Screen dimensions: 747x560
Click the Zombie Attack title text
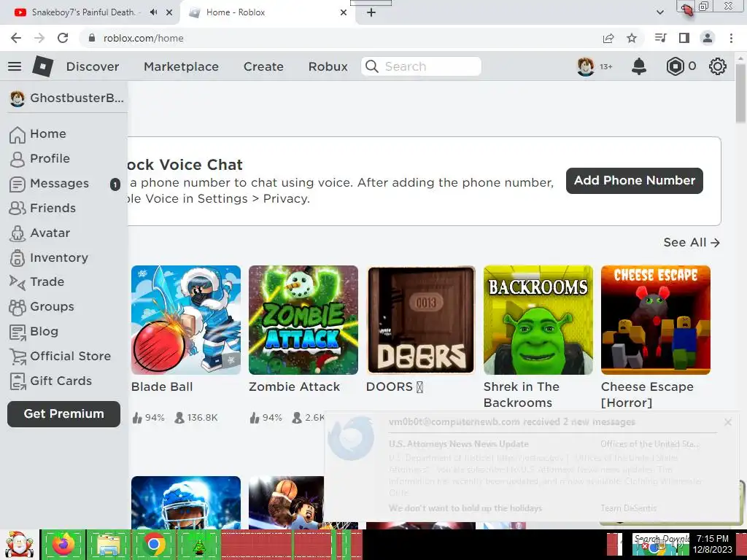click(295, 386)
